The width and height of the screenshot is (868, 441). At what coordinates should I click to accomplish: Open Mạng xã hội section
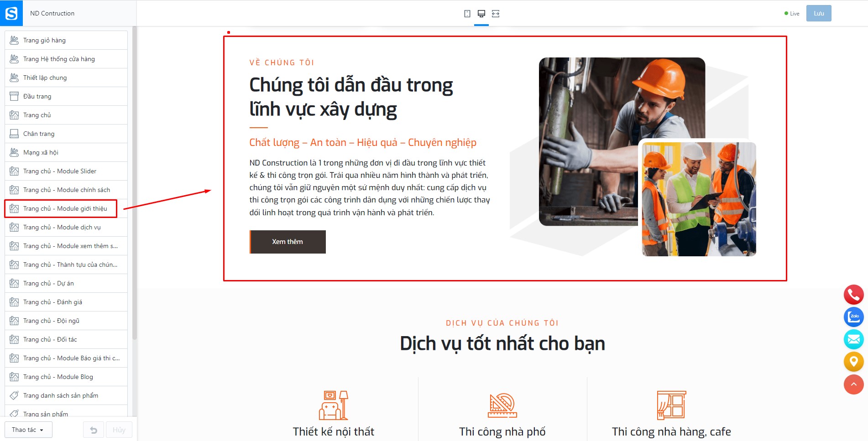click(x=66, y=152)
